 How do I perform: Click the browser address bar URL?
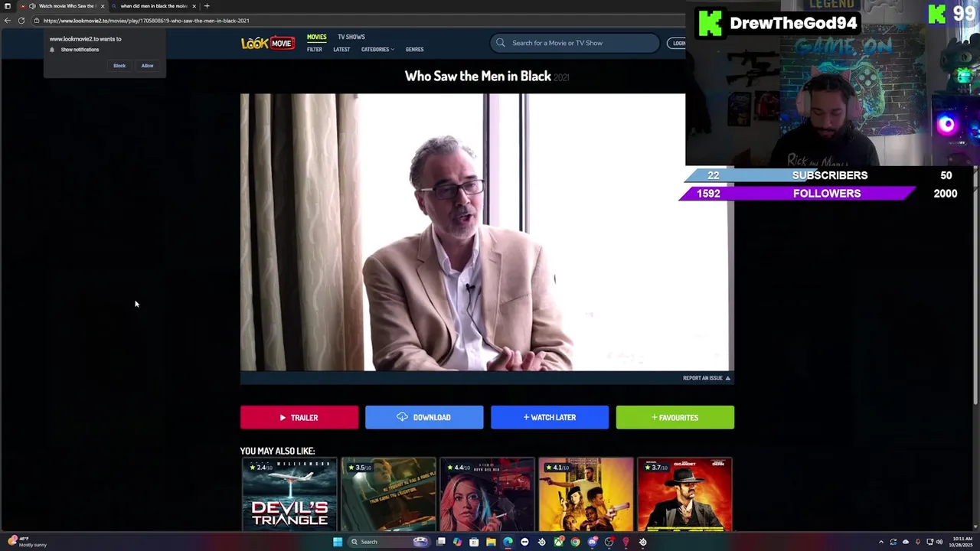click(146, 21)
